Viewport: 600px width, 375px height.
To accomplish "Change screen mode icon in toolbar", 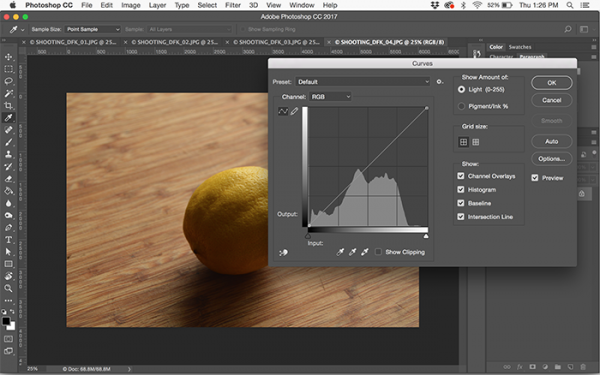I will click(x=8, y=351).
